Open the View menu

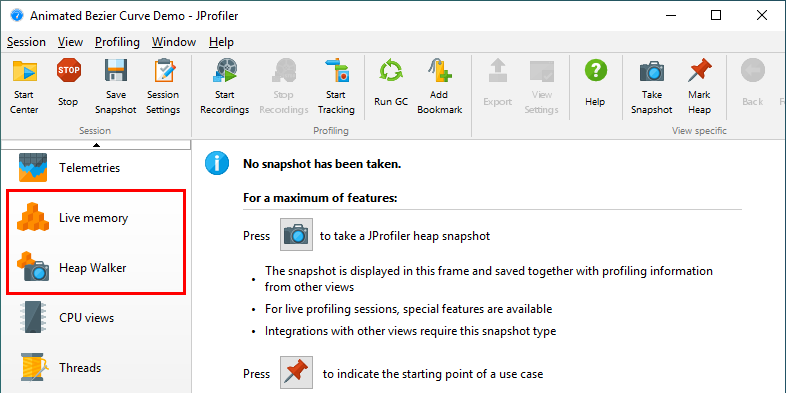click(x=71, y=42)
